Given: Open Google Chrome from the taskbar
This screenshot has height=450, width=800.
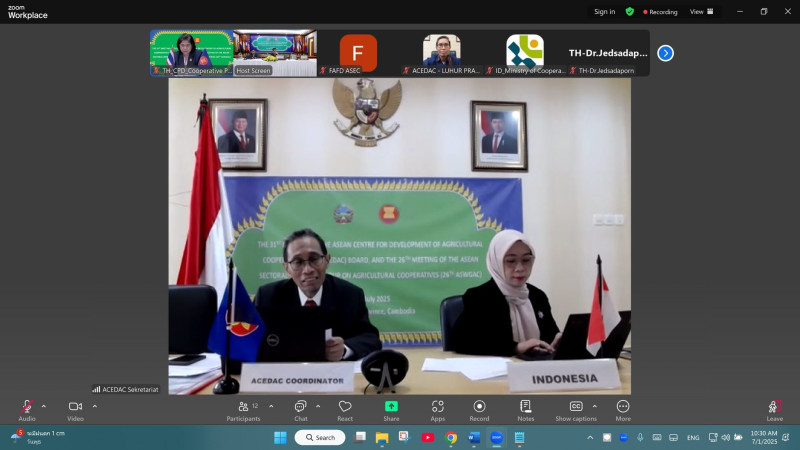Looking at the screenshot, I should pos(451,437).
